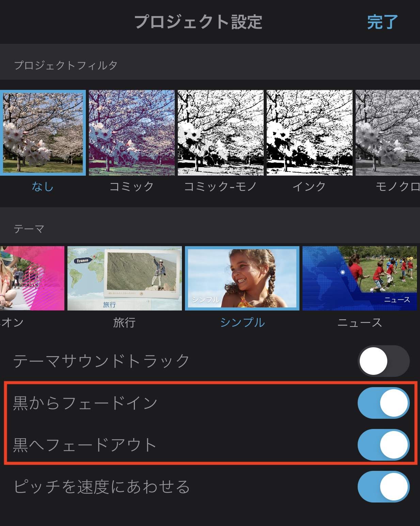
Task: Apply the インク filter thumbnail
Action: 310,133
